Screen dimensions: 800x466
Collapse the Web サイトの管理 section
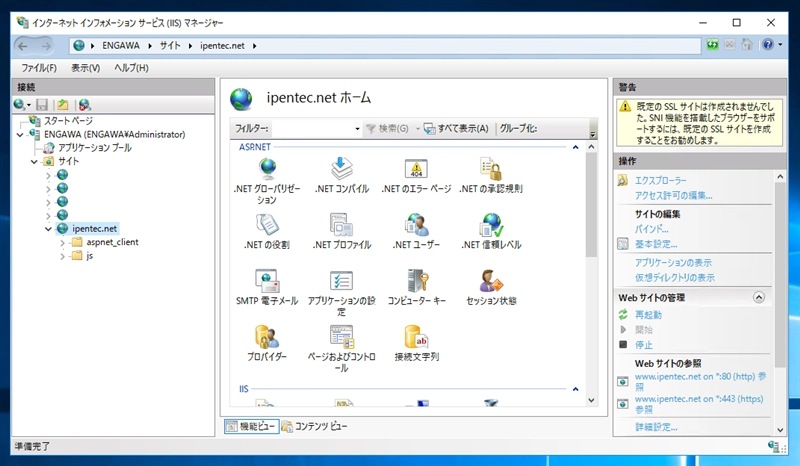point(759,297)
